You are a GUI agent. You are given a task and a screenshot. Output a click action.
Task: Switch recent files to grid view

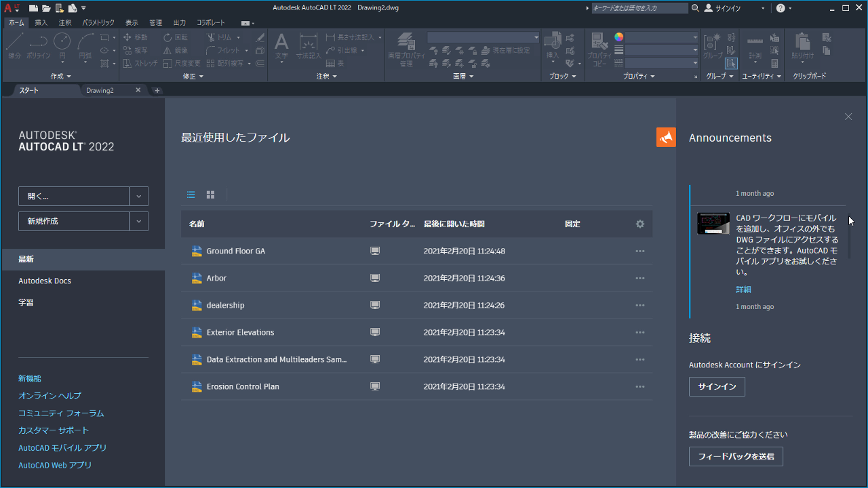[210, 195]
